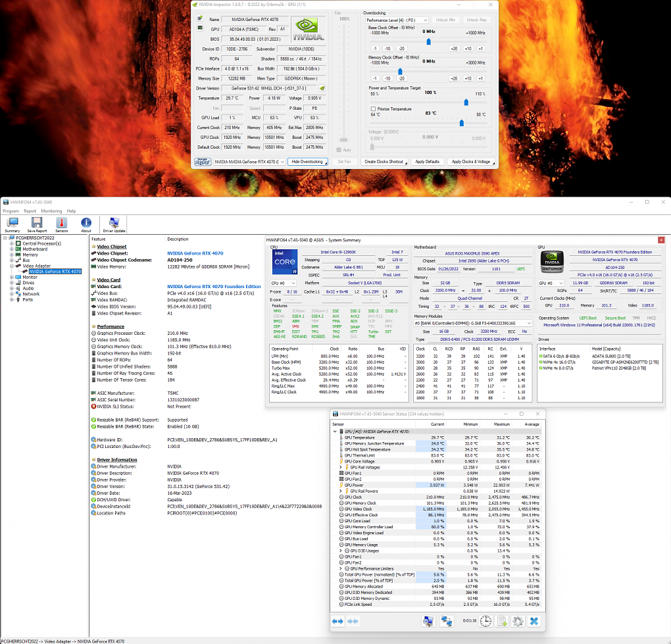Screen dimensions: 671x644
Task: Click the NVIDIA GeForce RTX 4070 Founders Edition link
Action: click(x=214, y=287)
